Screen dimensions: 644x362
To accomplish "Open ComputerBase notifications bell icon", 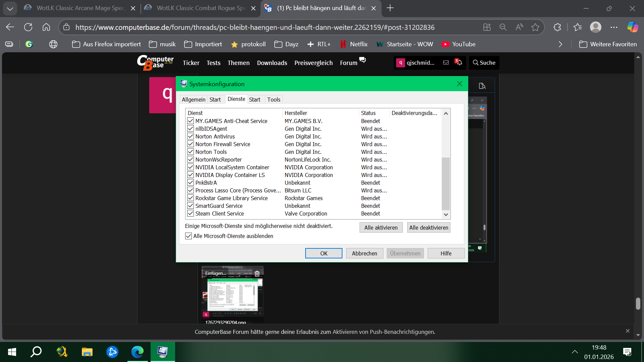I will click(x=459, y=62).
